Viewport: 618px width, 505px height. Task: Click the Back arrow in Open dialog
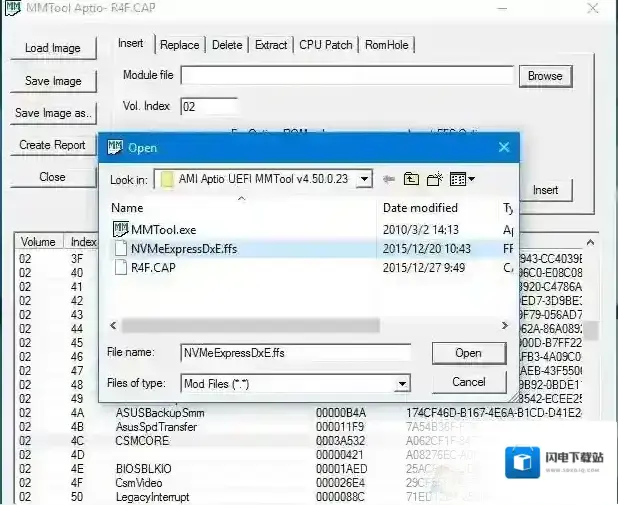[388, 179]
